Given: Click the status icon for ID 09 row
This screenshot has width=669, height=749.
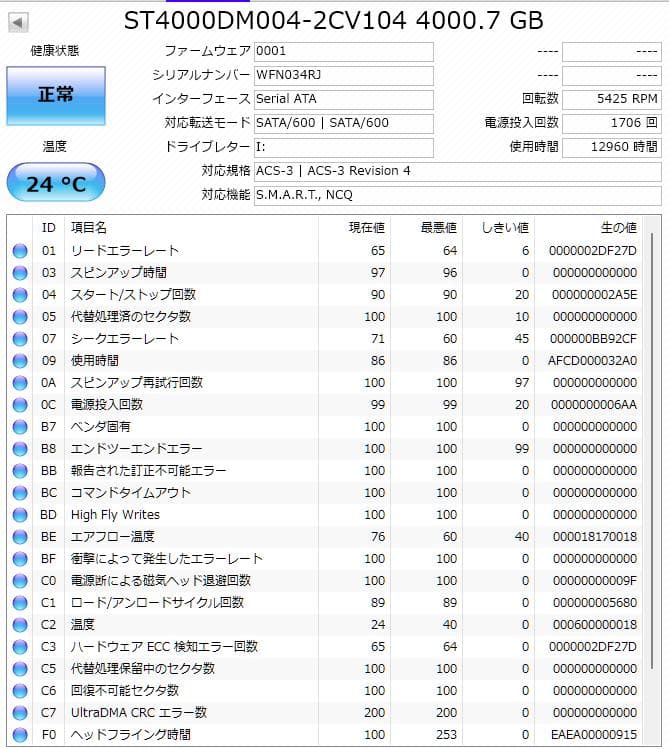Looking at the screenshot, I should tap(20, 361).
